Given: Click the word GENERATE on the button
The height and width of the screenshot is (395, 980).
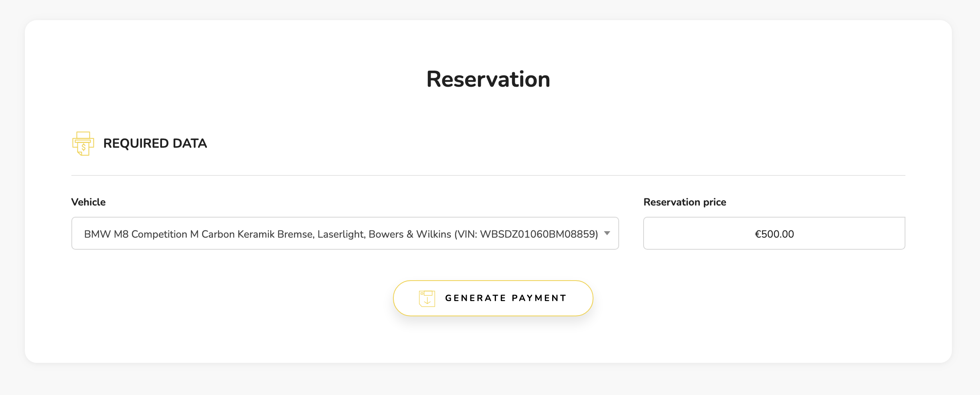Looking at the screenshot, I should tap(475, 298).
